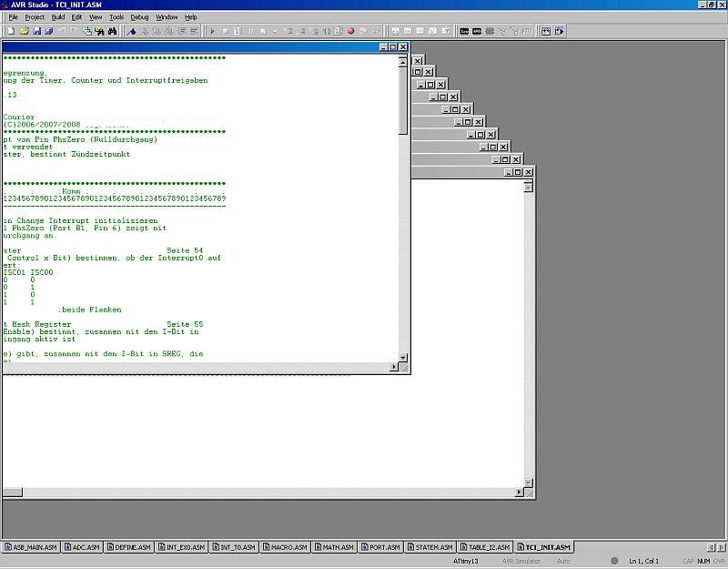Open the Tools menu
The height and width of the screenshot is (569, 728).
pyautogui.click(x=116, y=17)
